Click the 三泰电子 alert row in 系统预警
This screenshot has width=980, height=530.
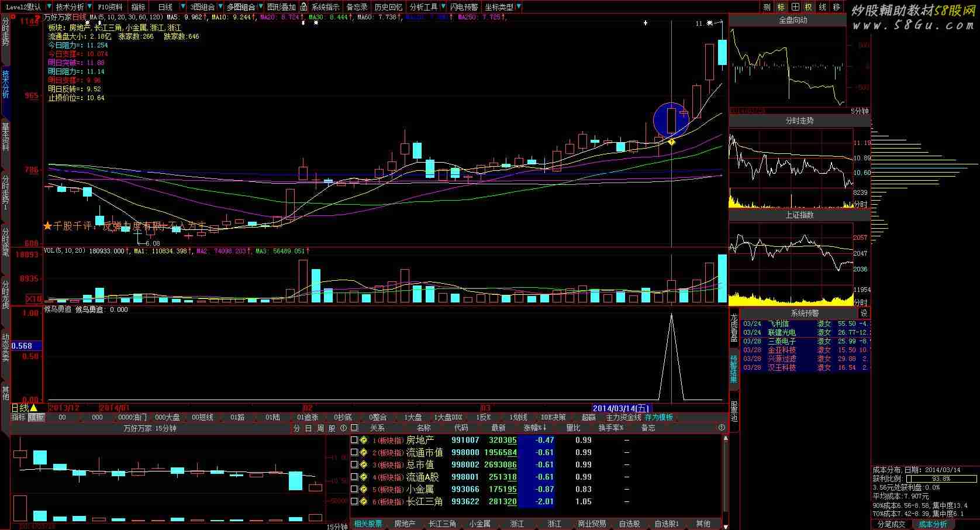click(x=782, y=341)
